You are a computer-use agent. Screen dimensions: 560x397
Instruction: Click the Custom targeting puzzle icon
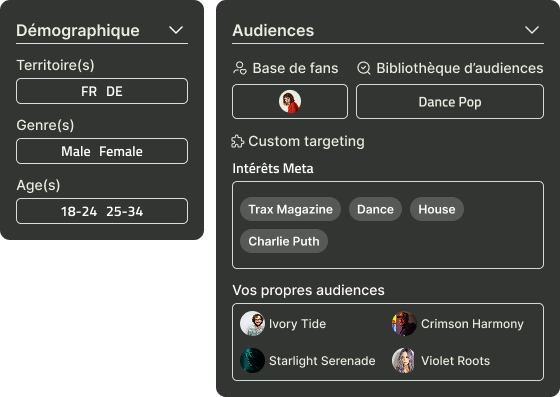pos(238,141)
